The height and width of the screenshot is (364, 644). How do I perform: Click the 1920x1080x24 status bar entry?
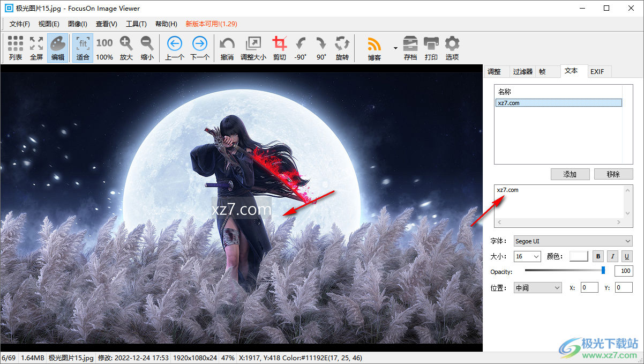(x=195, y=358)
